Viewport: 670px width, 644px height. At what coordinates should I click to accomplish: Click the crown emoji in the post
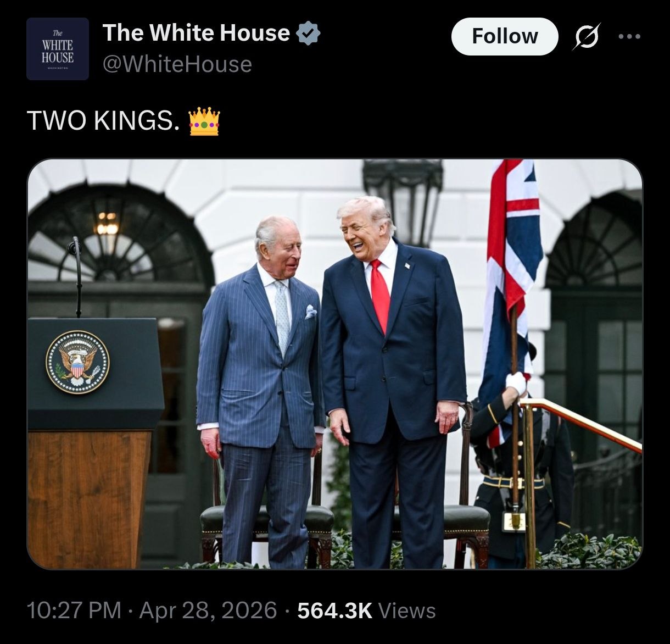204,121
